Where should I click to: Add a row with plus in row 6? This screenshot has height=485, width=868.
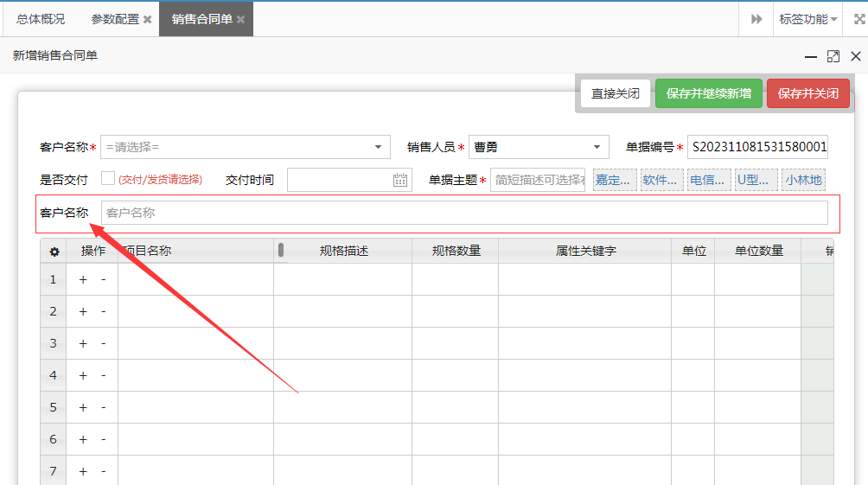click(83, 439)
